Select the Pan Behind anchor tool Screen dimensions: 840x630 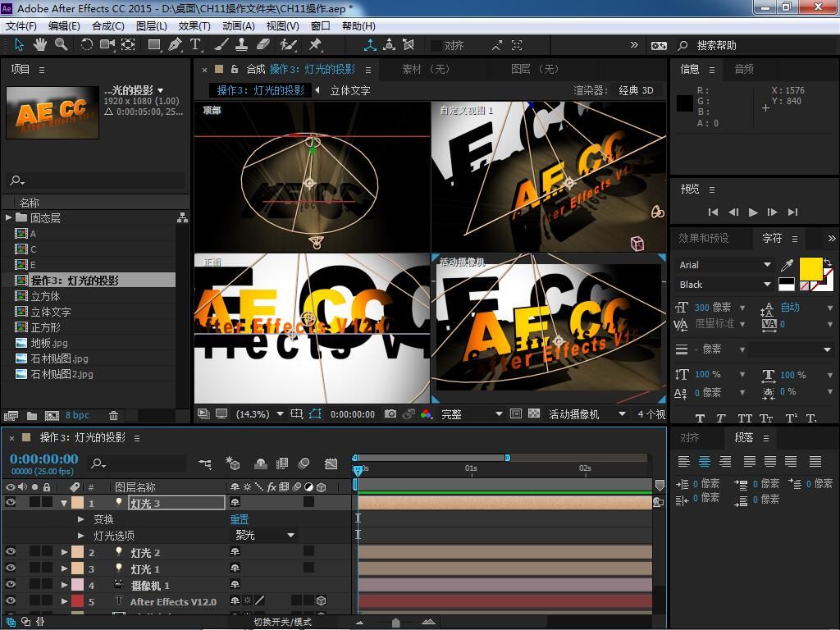128,45
